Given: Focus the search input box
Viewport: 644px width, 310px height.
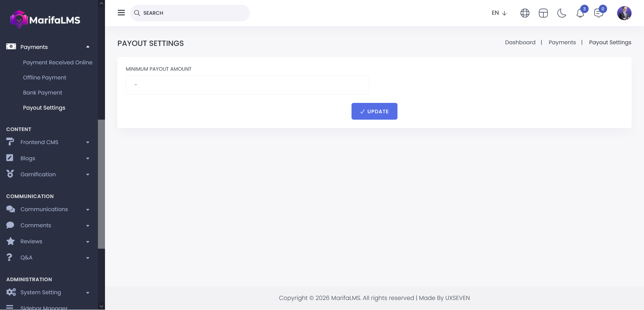Looking at the screenshot, I should click(x=195, y=13).
